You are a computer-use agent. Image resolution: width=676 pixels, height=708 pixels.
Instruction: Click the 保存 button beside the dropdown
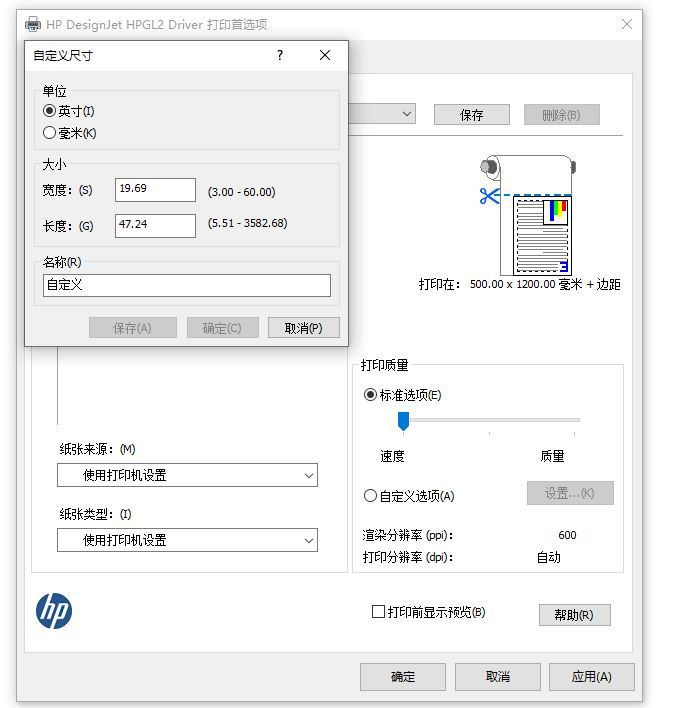[x=471, y=115]
